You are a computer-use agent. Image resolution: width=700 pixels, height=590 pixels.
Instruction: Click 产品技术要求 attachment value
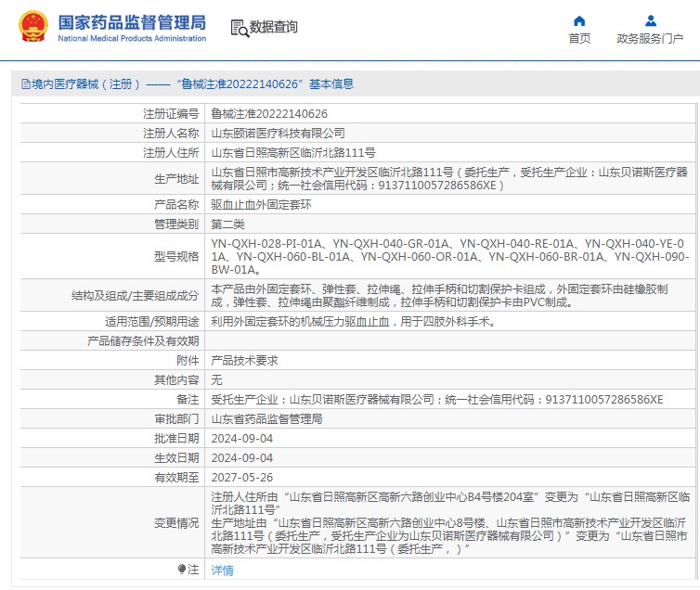coord(244,360)
